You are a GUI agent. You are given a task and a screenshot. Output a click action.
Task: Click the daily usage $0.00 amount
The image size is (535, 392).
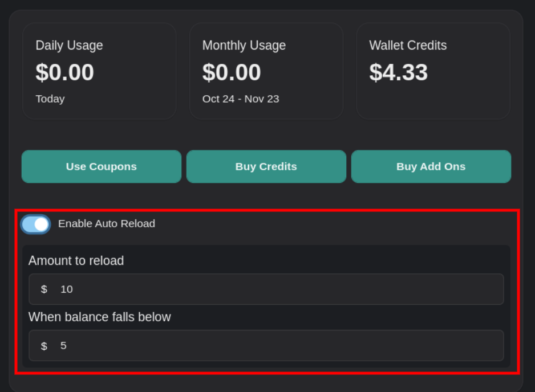click(x=64, y=72)
